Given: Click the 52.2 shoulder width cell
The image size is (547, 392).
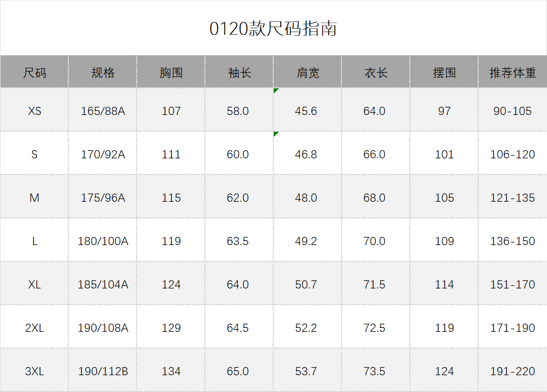Looking at the screenshot, I should pyautogui.click(x=306, y=328).
